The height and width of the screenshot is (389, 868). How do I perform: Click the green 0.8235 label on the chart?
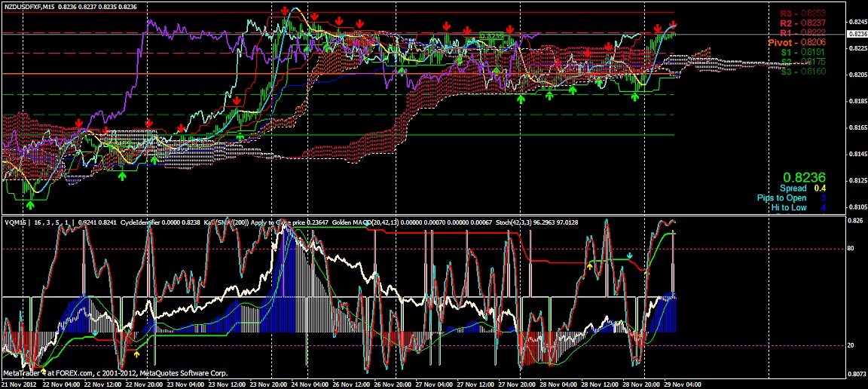point(491,36)
